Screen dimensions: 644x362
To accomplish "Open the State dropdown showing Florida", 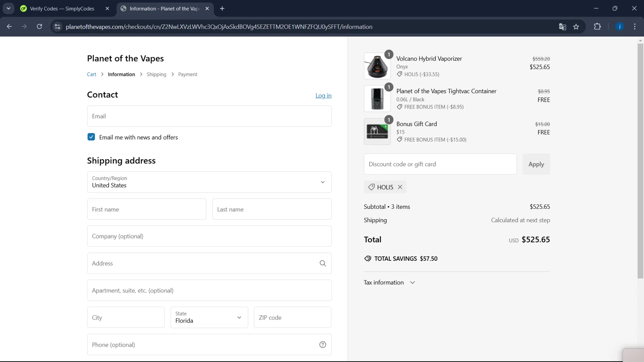I will (209, 317).
